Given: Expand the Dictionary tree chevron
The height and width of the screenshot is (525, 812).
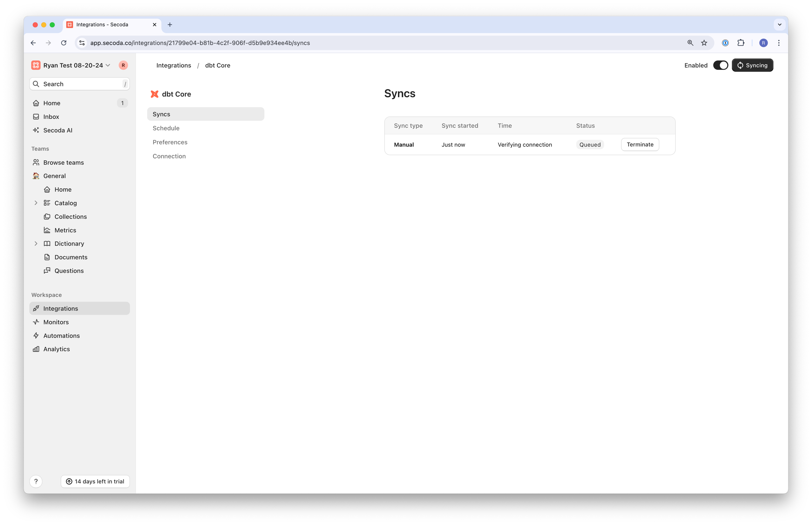Looking at the screenshot, I should click(36, 243).
